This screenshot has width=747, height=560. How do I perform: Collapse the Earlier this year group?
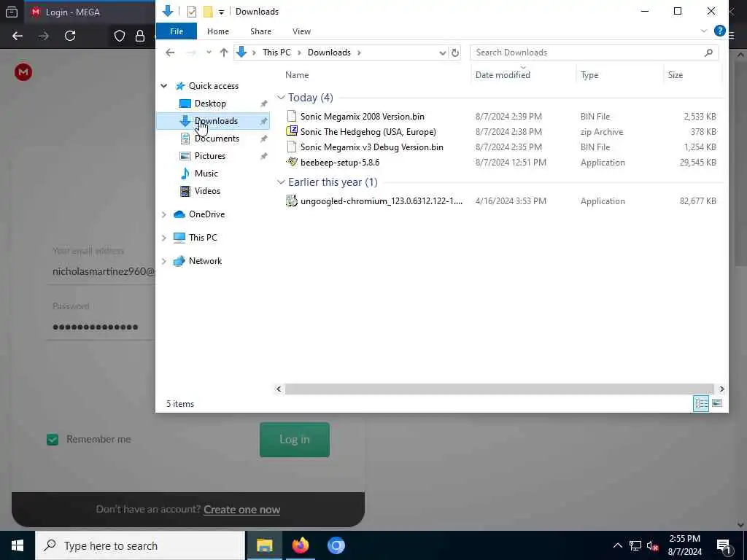coord(281,182)
